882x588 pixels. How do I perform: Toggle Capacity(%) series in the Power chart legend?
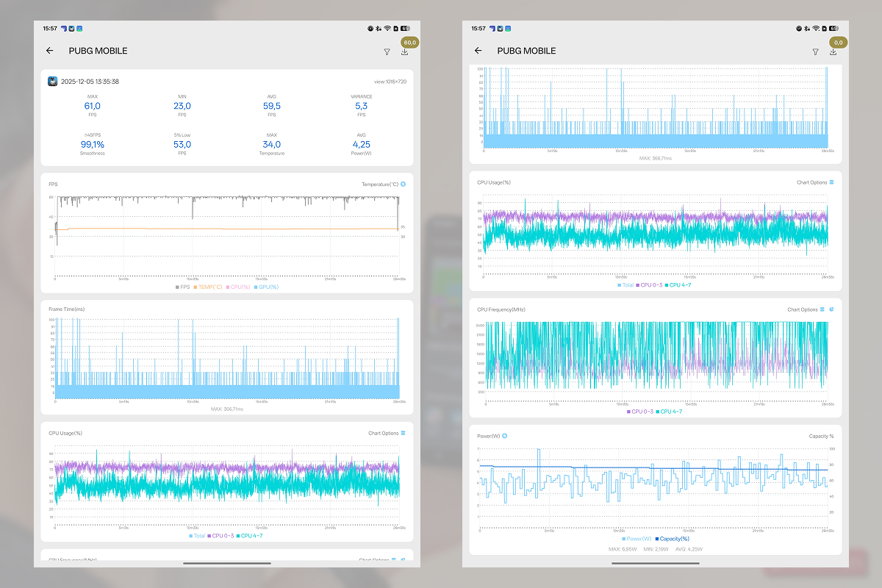pos(672,539)
